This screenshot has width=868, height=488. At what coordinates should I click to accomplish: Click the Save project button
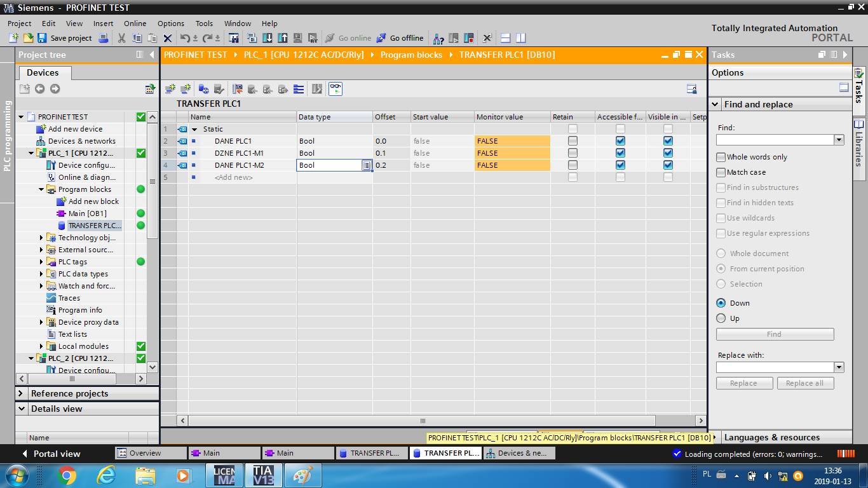pyautogui.click(x=65, y=38)
